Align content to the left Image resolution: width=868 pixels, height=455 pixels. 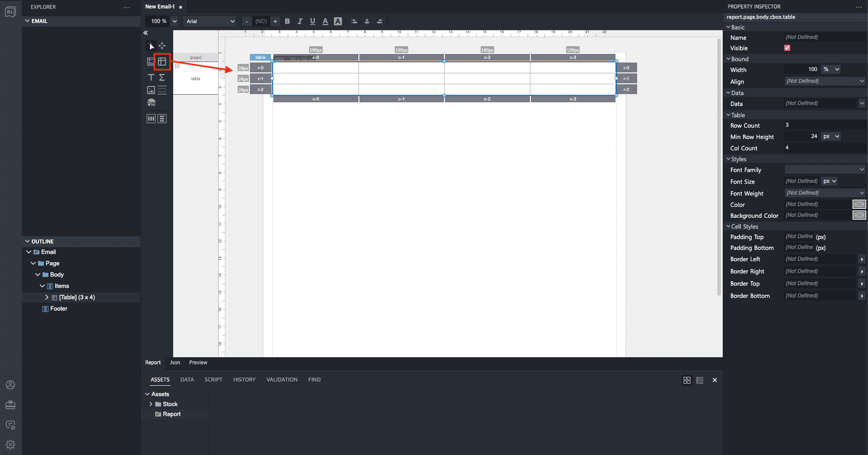coord(354,21)
